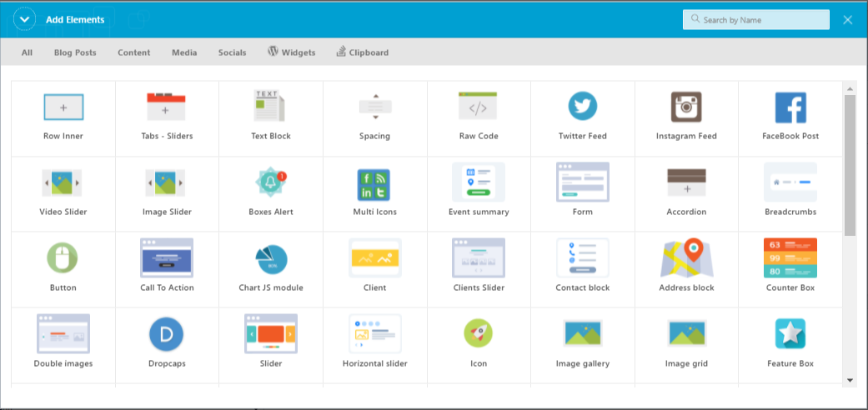Collapse the Add Elements panel chevron
Image resolution: width=868 pixels, height=410 pixels.
[x=24, y=19]
